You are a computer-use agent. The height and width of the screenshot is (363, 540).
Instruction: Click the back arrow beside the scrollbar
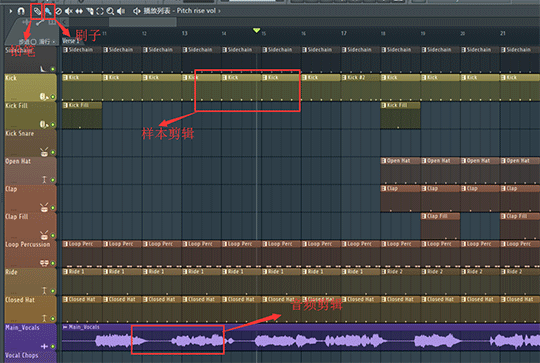click(x=64, y=22)
